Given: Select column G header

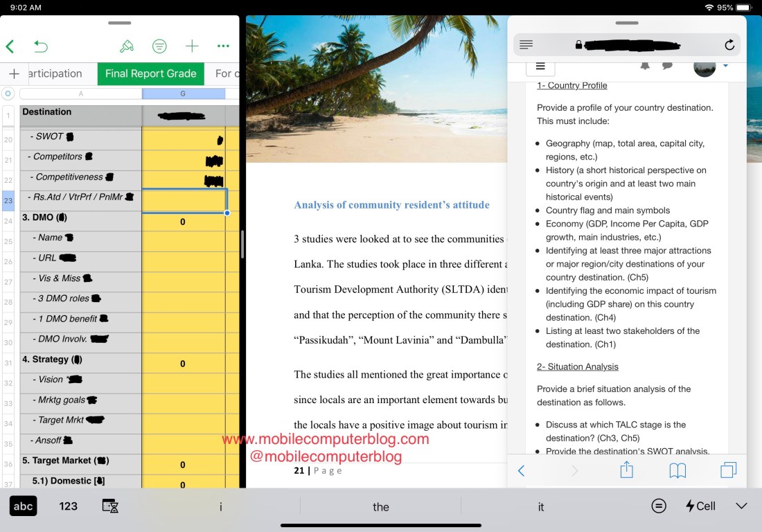Looking at the screenshot, I should [x=183, y=94].
